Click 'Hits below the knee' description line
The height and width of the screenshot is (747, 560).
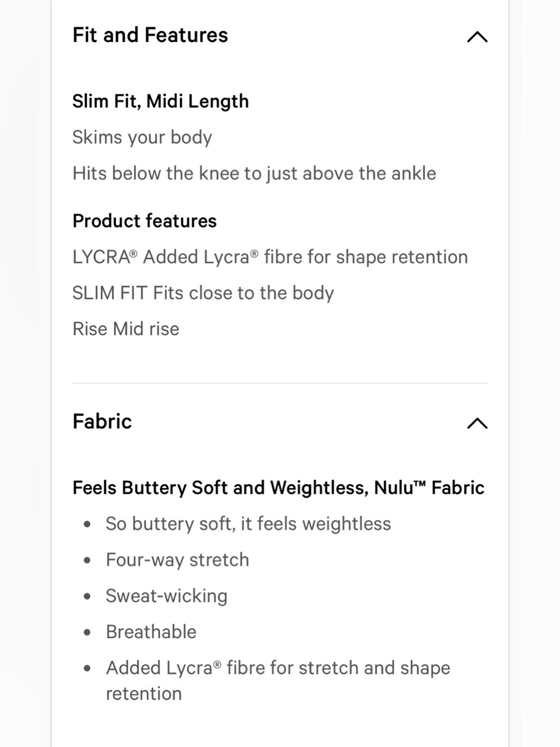pos(254,173)
